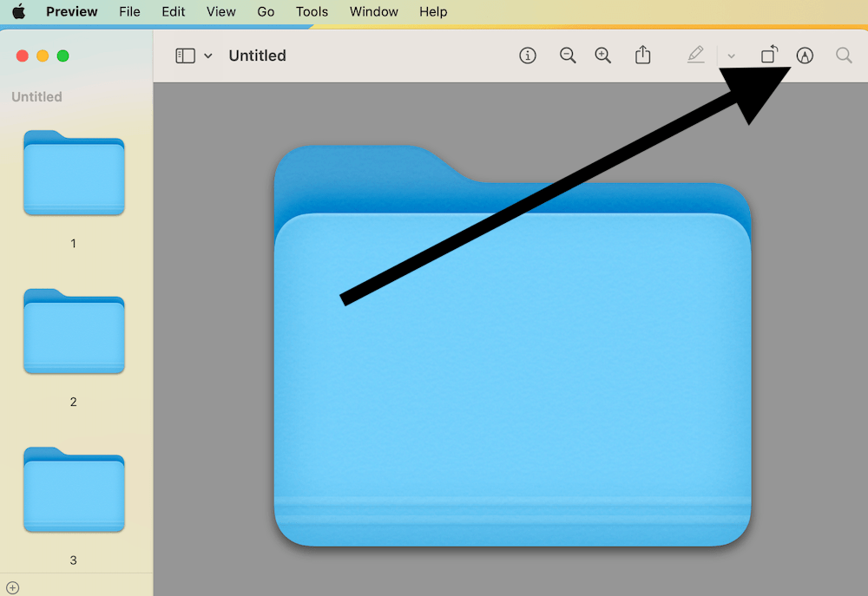The image size is (868, 596).
Task: Click the add page plus button
Action: click(13, 587)
